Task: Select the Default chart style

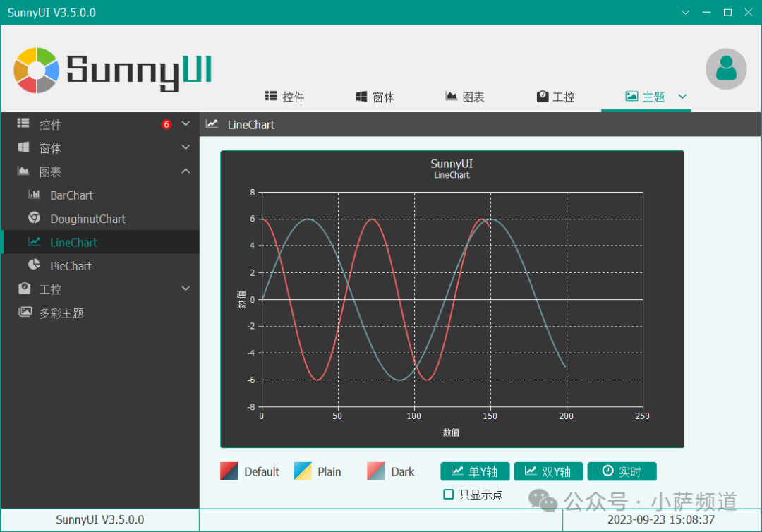Action: [x=231, y=471]
